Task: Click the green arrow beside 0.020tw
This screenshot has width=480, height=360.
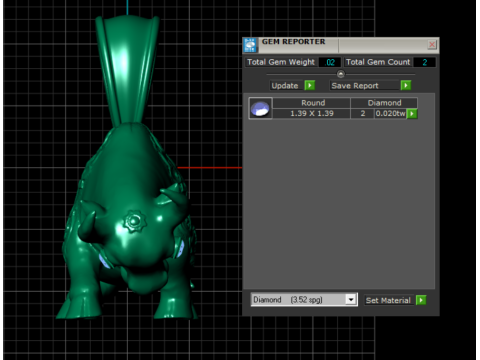Action: click(x=412, y=114)
